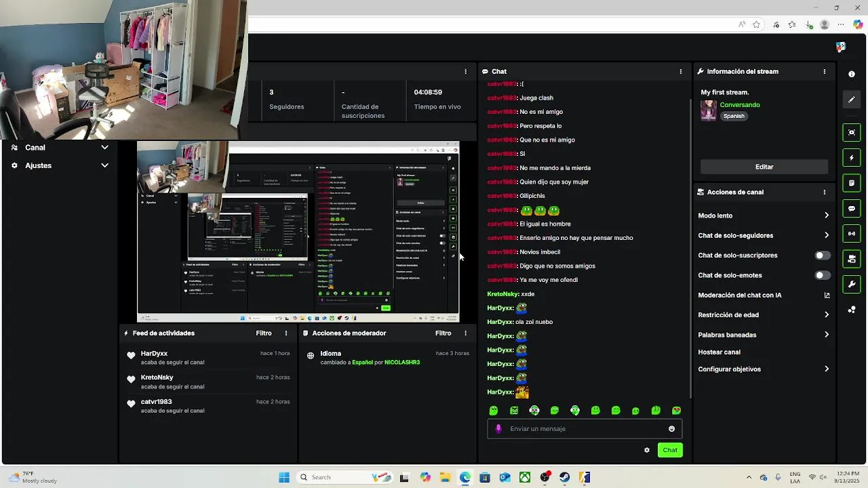
Task: Click the Spanish language tag
Action: [734, 116]
